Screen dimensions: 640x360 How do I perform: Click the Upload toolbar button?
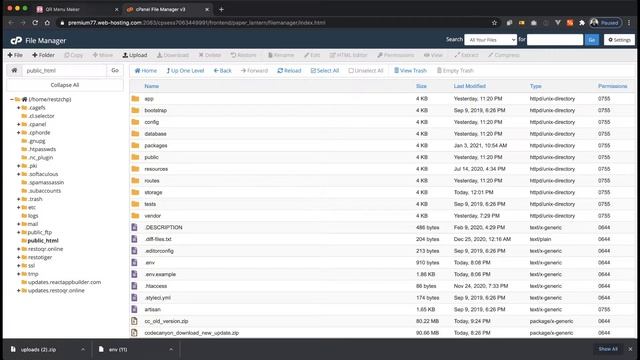click(135, 55)
